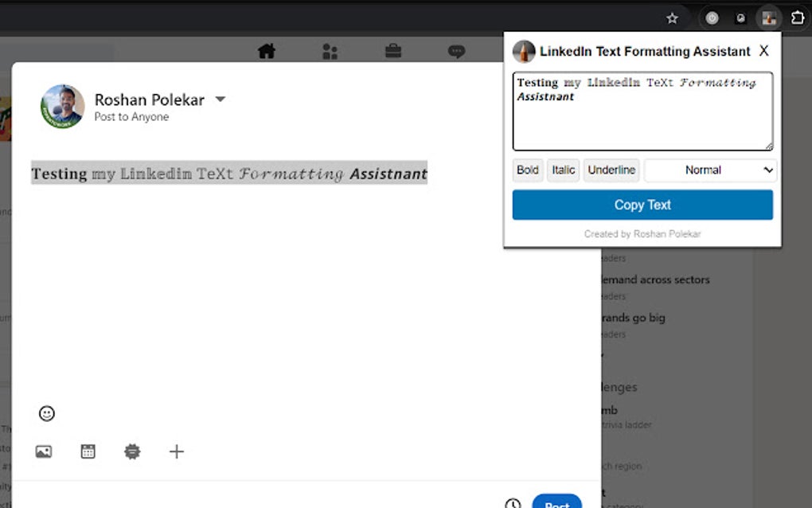The width and height of the screenshot is (812, 508).
Task: Apply Underline formatting
Action: pyautogui.click(x=611, y=170)
